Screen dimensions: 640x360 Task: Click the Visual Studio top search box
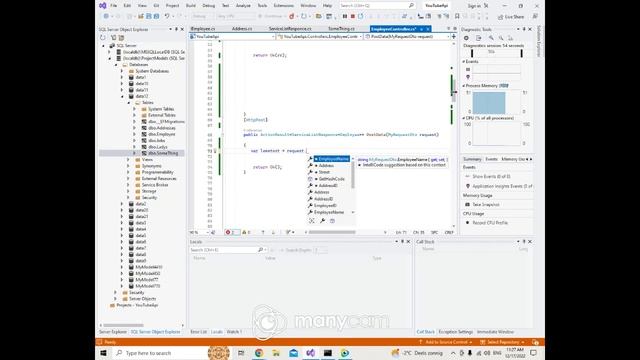(378, 6)
